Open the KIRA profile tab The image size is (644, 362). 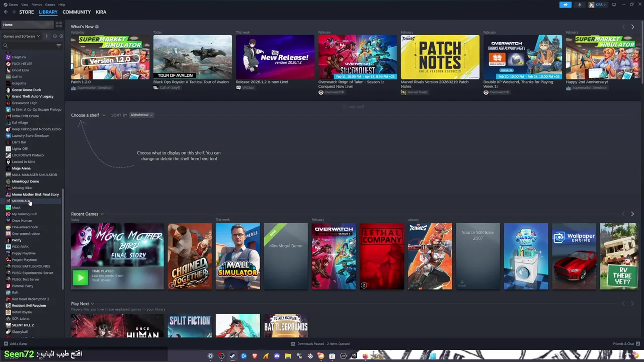101,12
